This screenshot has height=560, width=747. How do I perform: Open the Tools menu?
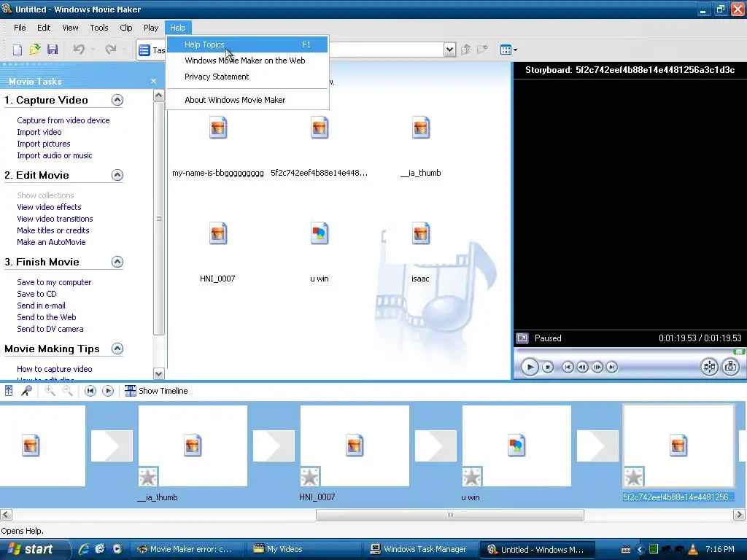point(99,28)
